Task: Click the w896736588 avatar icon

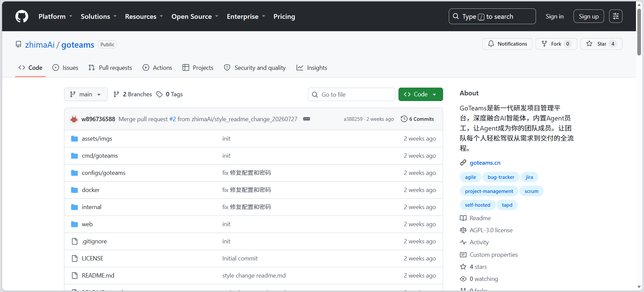Action: point(74,119)
